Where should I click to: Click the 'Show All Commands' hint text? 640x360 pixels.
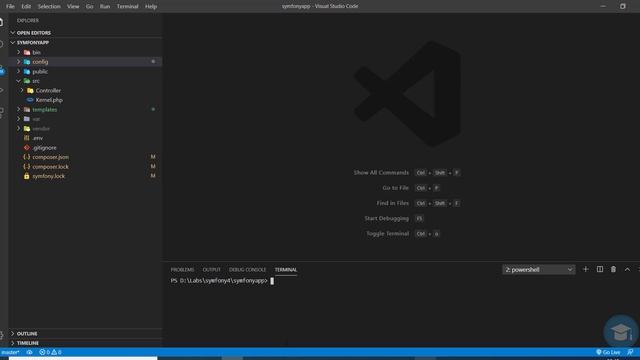pos(381,173)
